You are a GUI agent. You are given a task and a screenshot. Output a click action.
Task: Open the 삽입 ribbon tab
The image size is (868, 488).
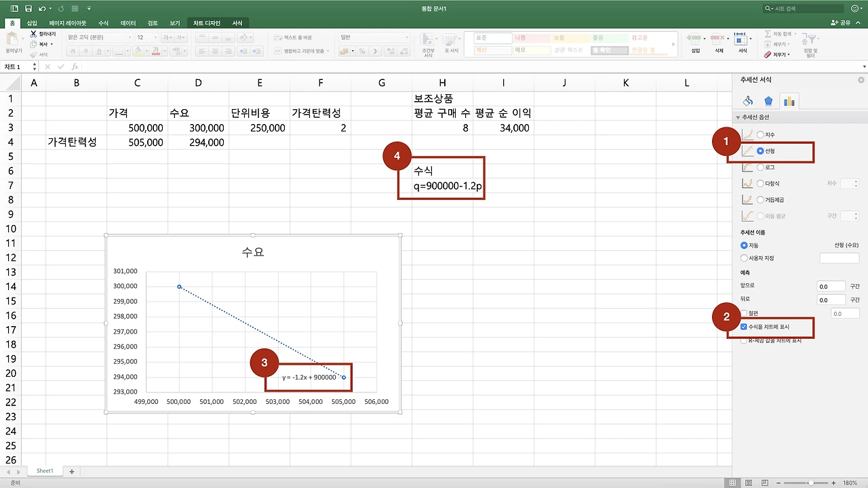pos(32,23)
